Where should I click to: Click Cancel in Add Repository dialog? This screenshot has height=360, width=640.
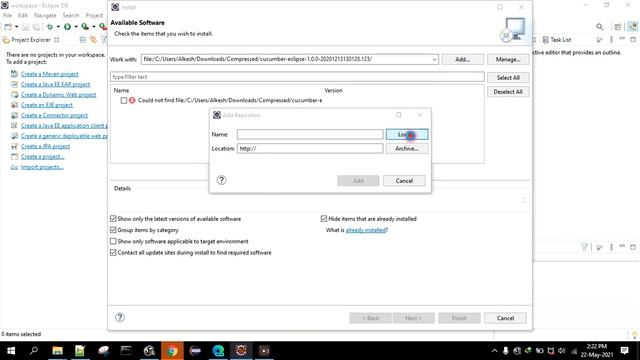click(404, 181)
